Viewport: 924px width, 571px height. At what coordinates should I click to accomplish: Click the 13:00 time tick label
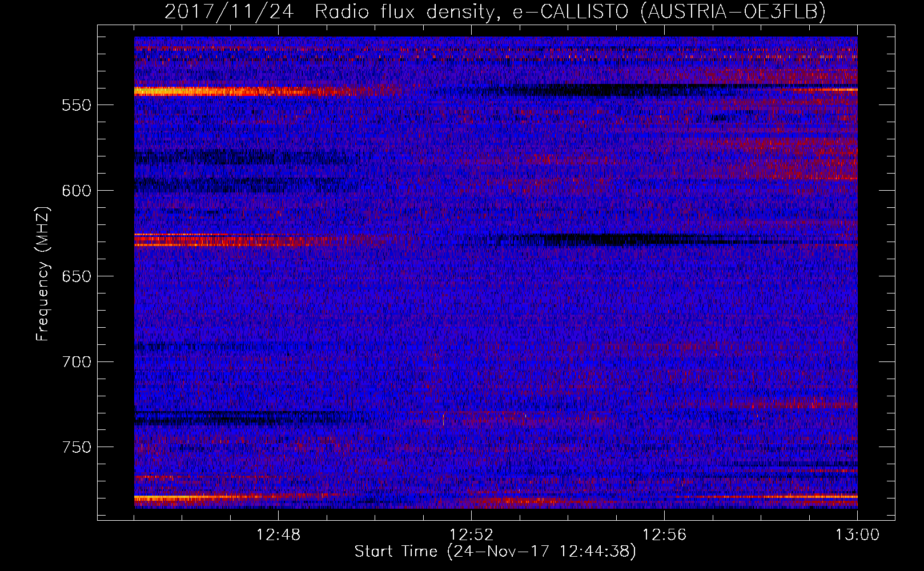tap(857, 535)
